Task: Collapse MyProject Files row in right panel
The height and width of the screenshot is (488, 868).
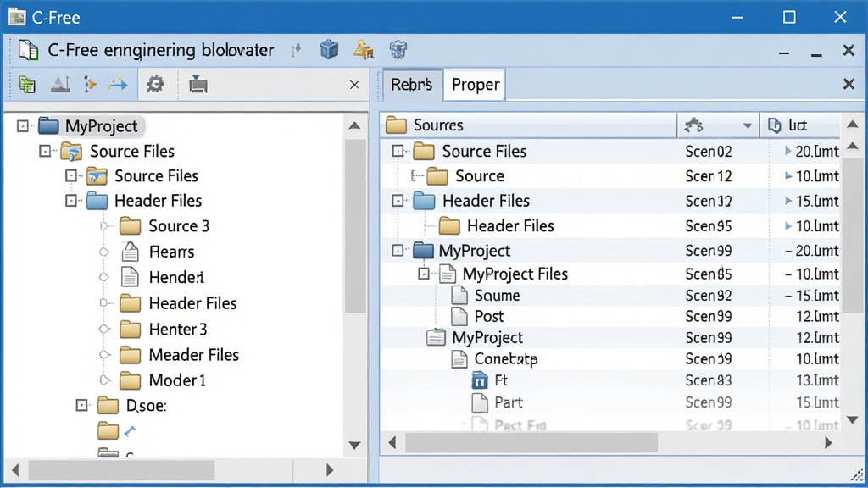Action: tap(424, 274)
